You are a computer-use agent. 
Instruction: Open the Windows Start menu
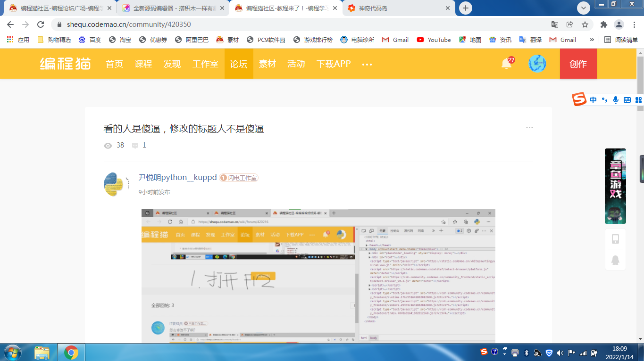12,352
